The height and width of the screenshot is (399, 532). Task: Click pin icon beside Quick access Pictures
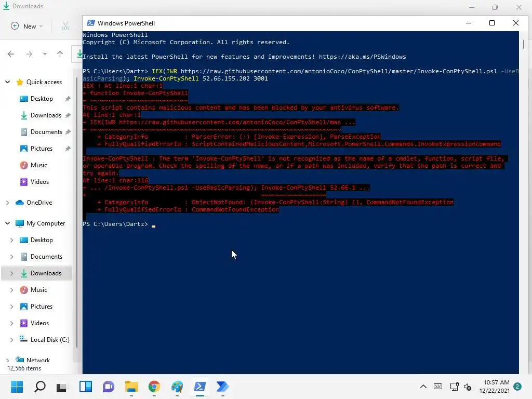[x=68, y=149]
